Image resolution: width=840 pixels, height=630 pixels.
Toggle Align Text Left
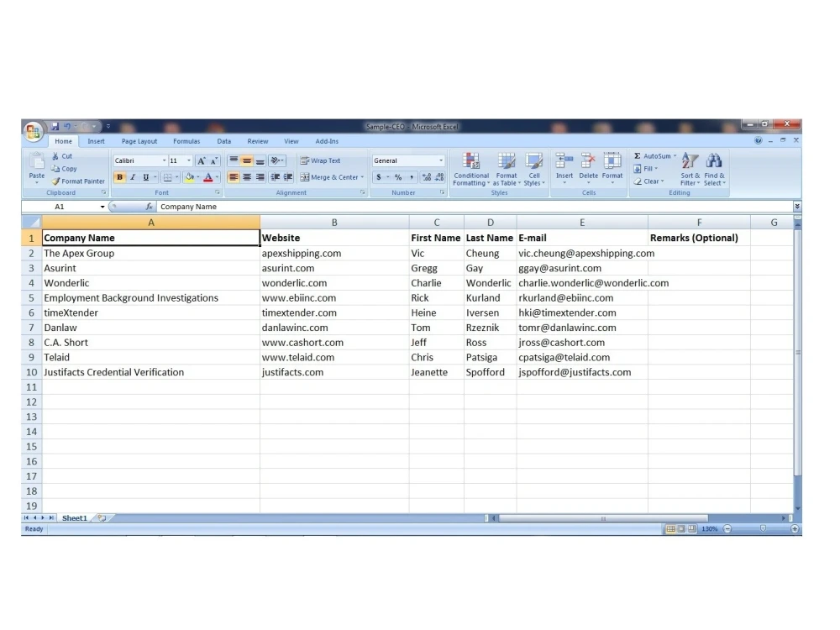[234, 177]
